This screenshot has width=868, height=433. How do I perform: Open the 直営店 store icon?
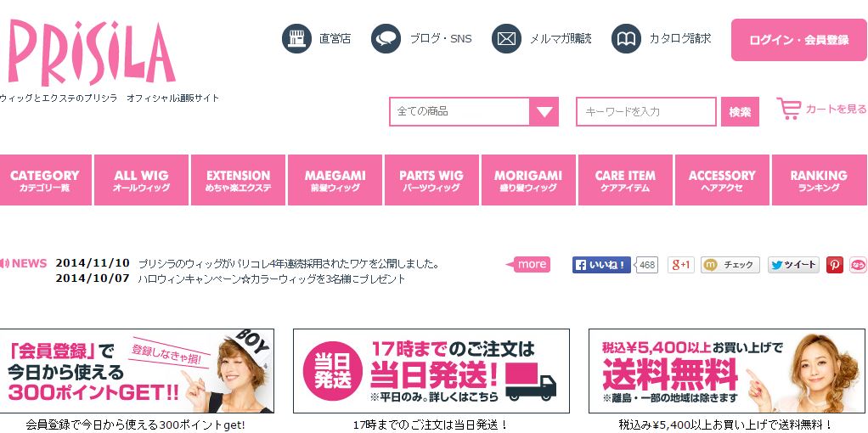(296, 39)
